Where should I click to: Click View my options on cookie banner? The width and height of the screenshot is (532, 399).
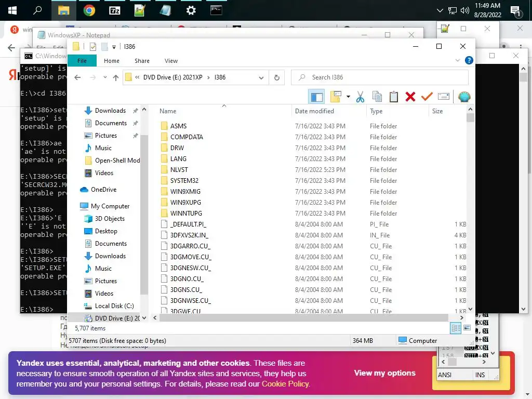(385, 373)
